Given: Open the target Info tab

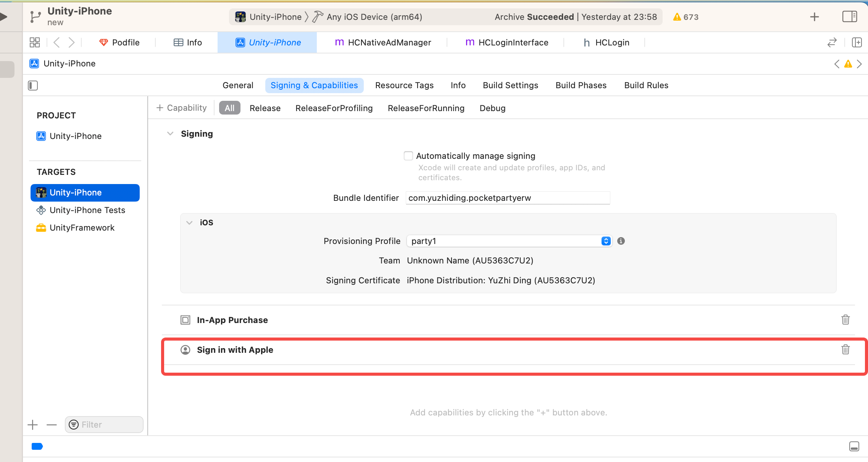Looking at the screenshot, I should click(458, 86).
